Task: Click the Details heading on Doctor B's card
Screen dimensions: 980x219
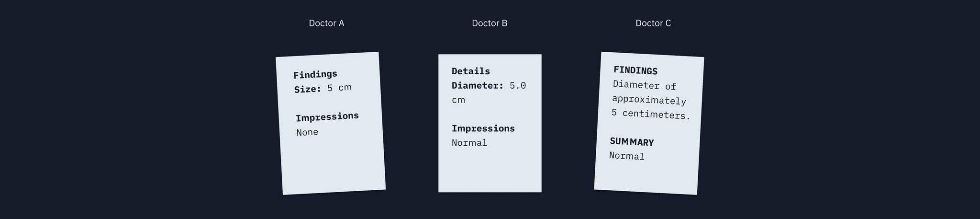Action: pyautogui.click(x=471, y=71)
